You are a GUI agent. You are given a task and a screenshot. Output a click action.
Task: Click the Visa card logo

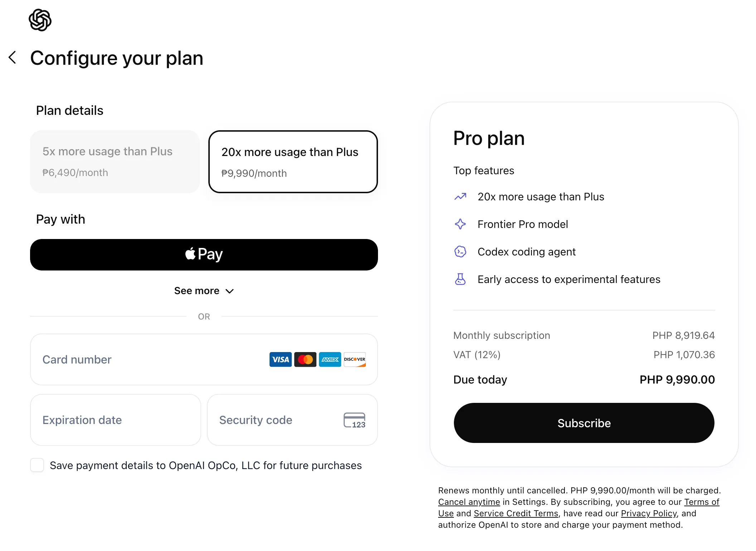(x=280, y=359)
